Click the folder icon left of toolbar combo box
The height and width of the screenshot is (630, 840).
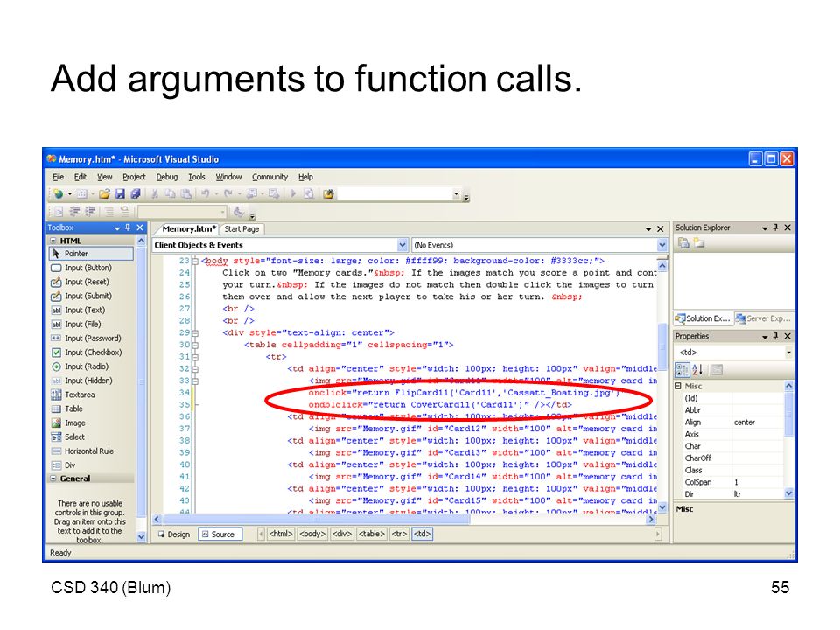pos(328,194)
